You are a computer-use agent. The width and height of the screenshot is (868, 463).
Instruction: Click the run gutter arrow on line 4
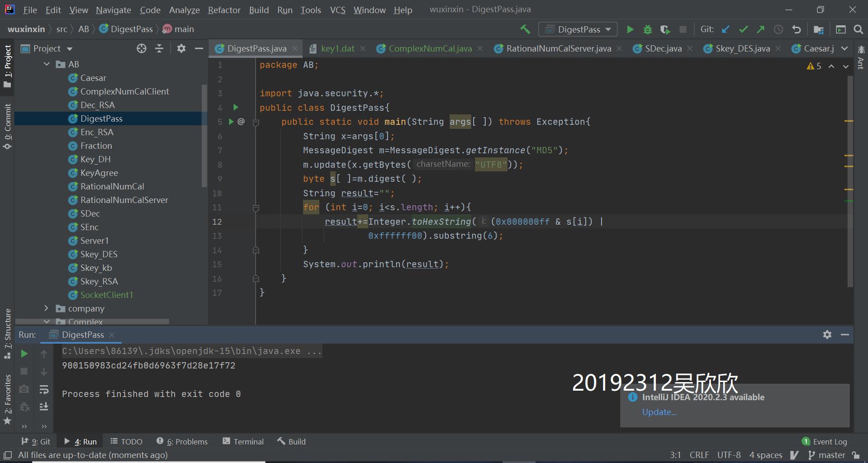pyautogui.click(x=236, y=107)
